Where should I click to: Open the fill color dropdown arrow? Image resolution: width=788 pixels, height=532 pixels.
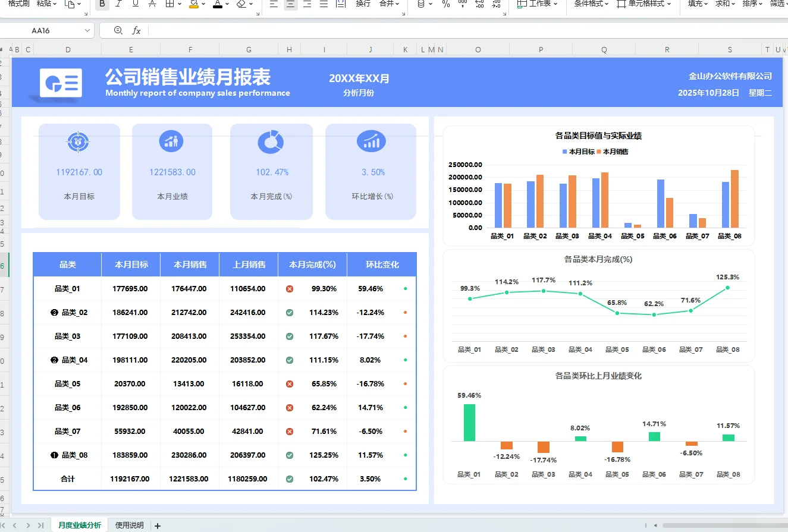coord(203,5)
